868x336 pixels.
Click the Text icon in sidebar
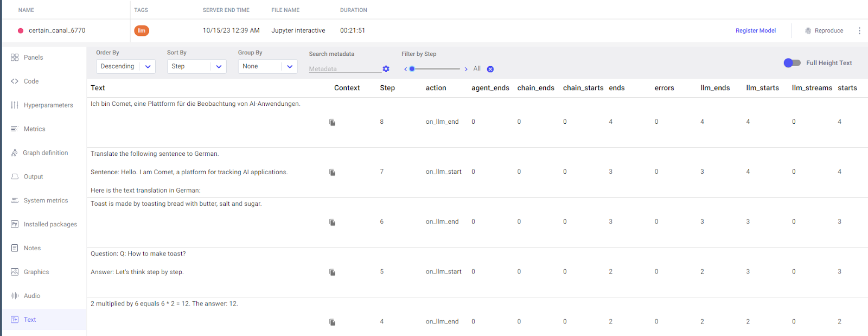click(15, 320)
